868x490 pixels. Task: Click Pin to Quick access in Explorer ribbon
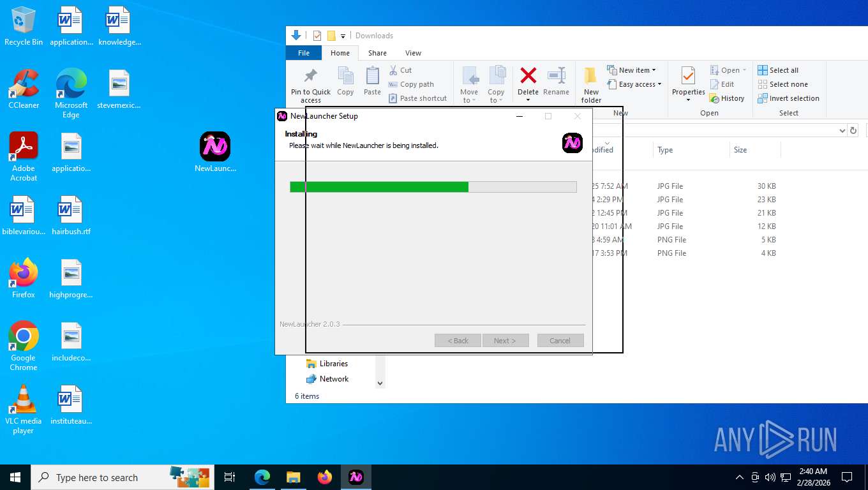(311, 85)
